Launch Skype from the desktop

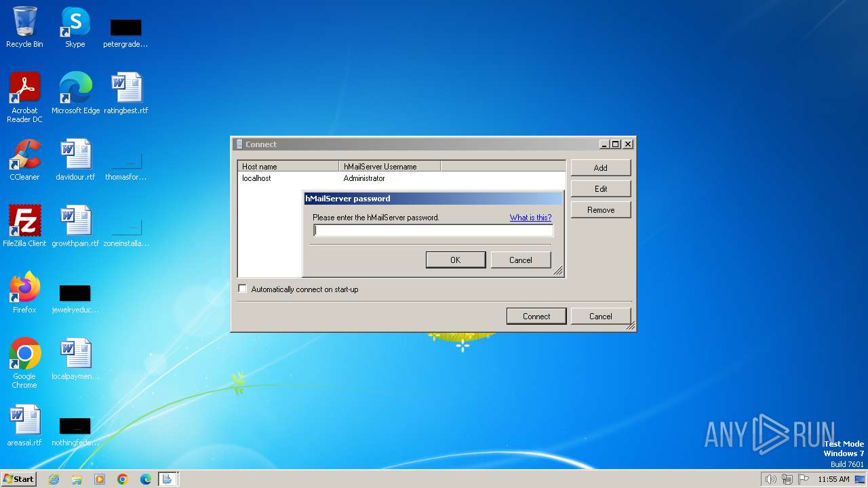(75, 27)
